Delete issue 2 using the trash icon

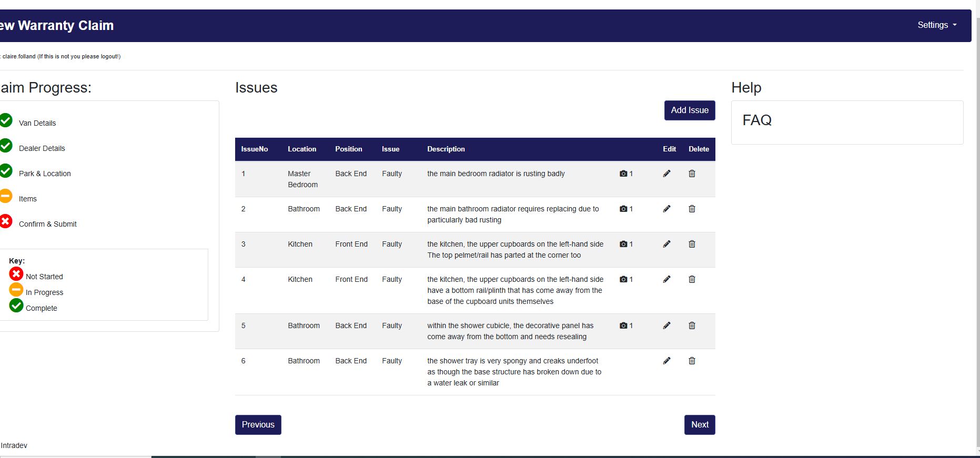coord(692,209)
